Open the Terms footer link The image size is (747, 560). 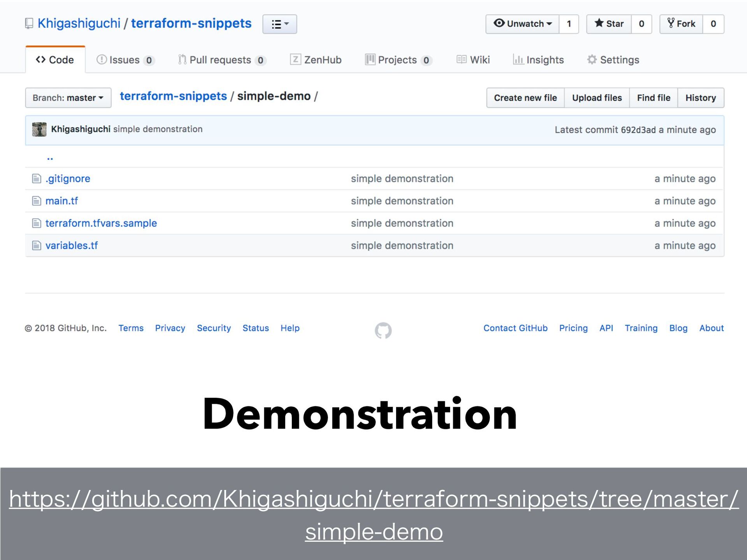pos(131,328)
